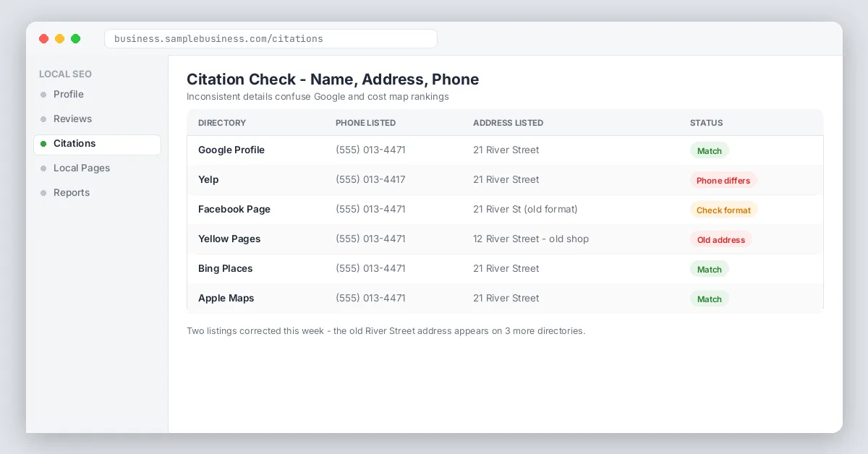This screenshot has height=454, width=868.
Task: Click Google Profile's 21 River Street address
Action: click(506, 150)
